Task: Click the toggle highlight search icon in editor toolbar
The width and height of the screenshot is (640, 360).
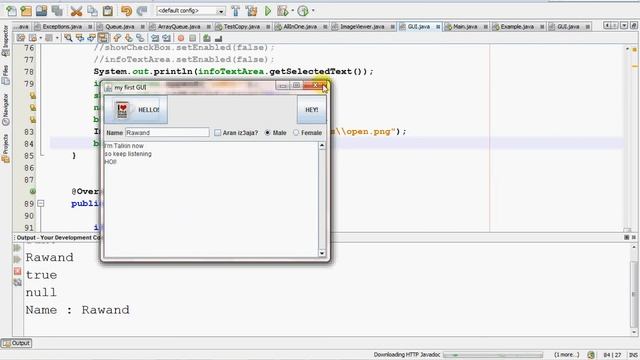Action: 103,38
